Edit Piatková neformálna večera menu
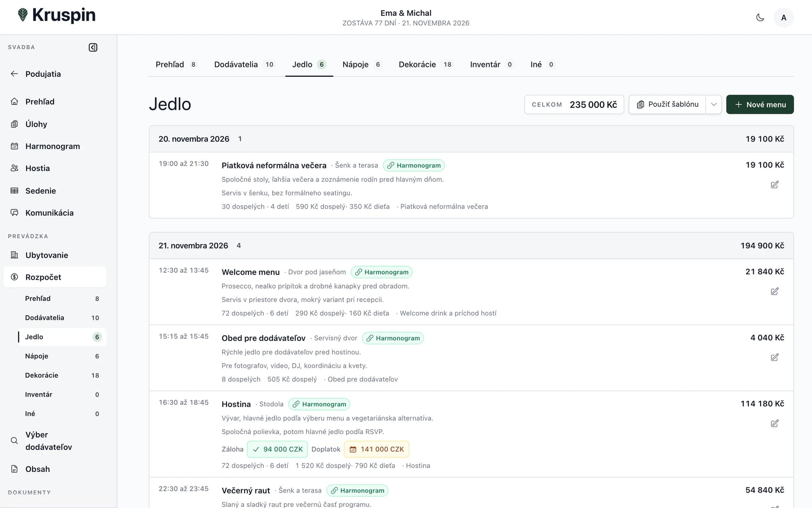 pos(775,185)
